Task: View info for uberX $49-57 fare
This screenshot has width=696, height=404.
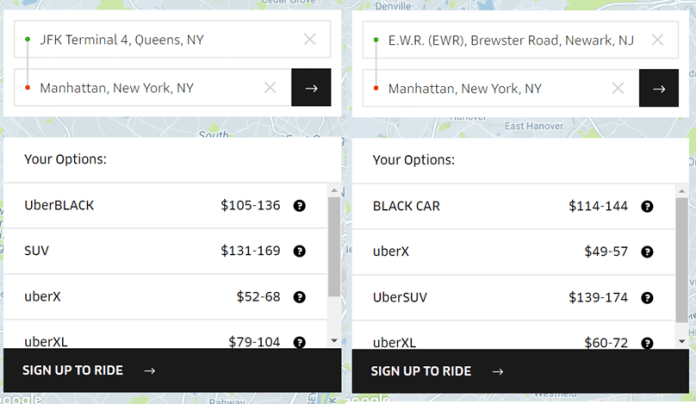Action: (x=647, y=252)
